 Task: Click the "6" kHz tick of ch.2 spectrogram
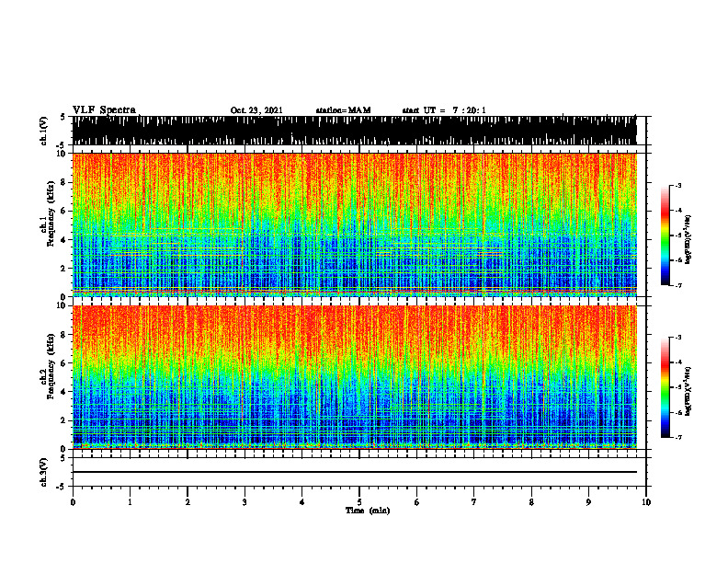point(63,363)
